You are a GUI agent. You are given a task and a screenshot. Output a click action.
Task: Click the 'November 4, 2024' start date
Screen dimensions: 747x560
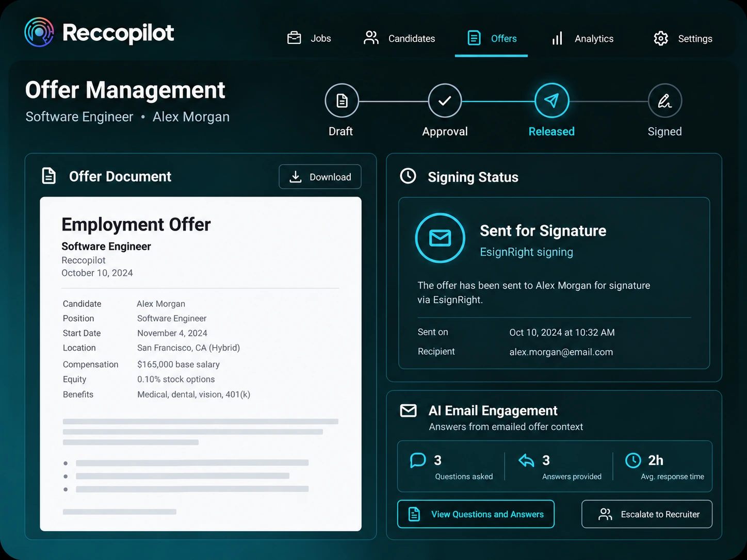(x=172, y=333)
